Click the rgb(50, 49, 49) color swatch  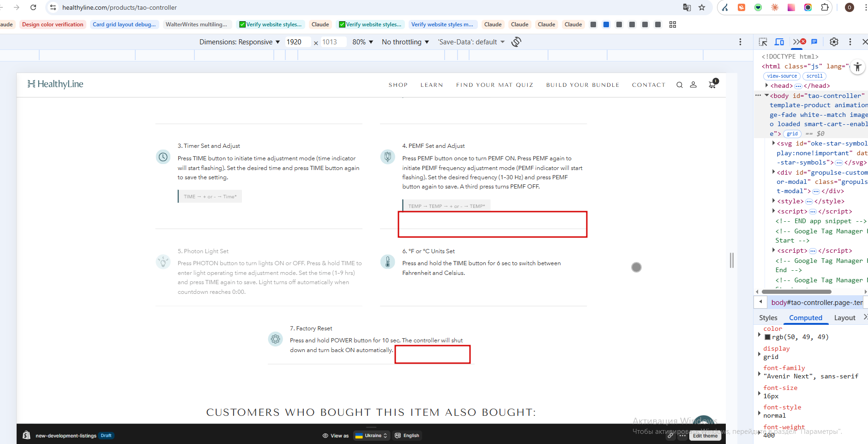[x=767, y=337]
